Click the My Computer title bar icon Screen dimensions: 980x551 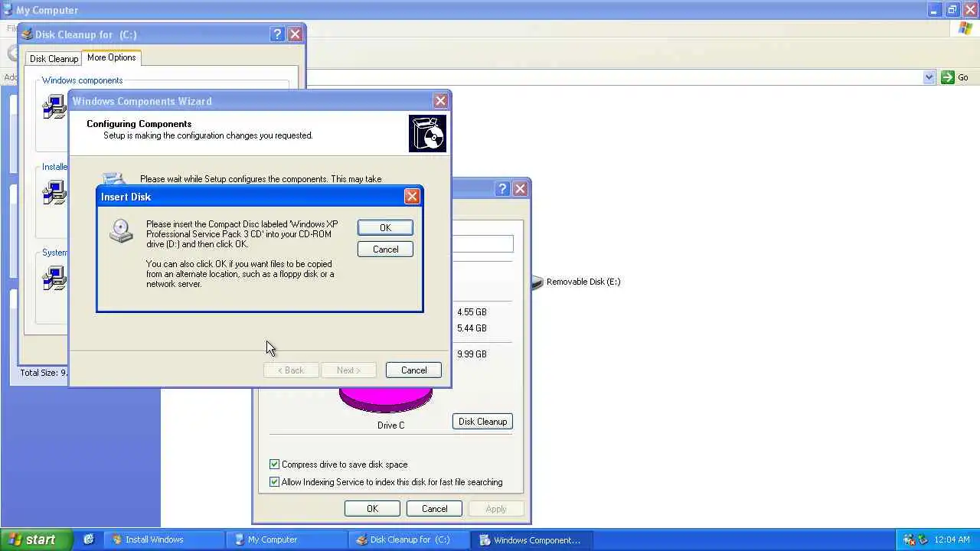point(8,10)
